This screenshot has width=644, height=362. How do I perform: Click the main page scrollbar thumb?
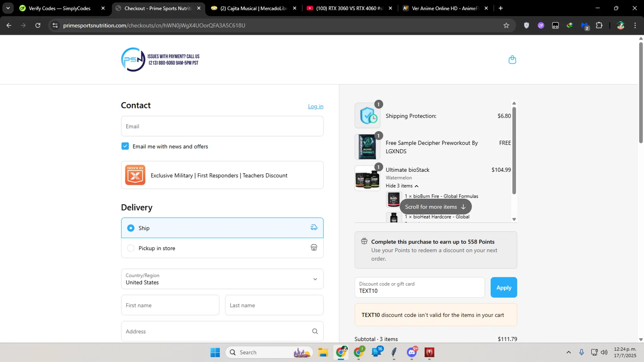641,92
